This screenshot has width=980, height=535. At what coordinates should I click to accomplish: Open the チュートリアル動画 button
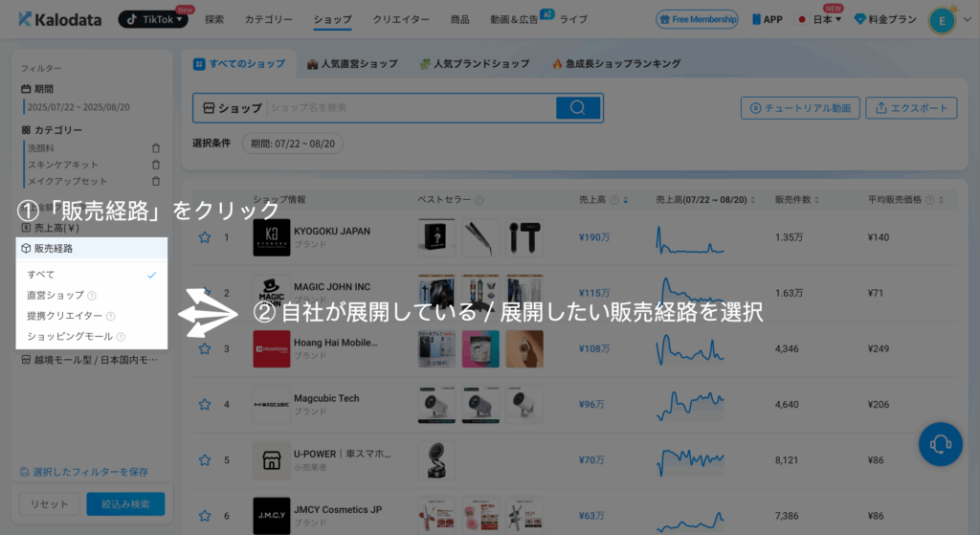800,108
